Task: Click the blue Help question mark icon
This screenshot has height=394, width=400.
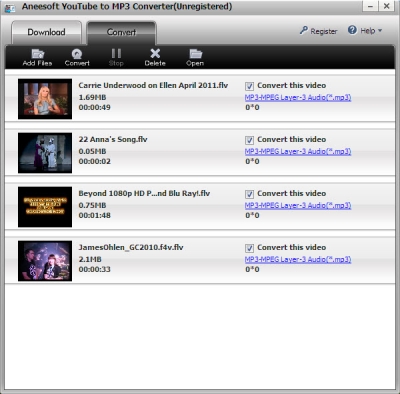Action: (352, 30)
